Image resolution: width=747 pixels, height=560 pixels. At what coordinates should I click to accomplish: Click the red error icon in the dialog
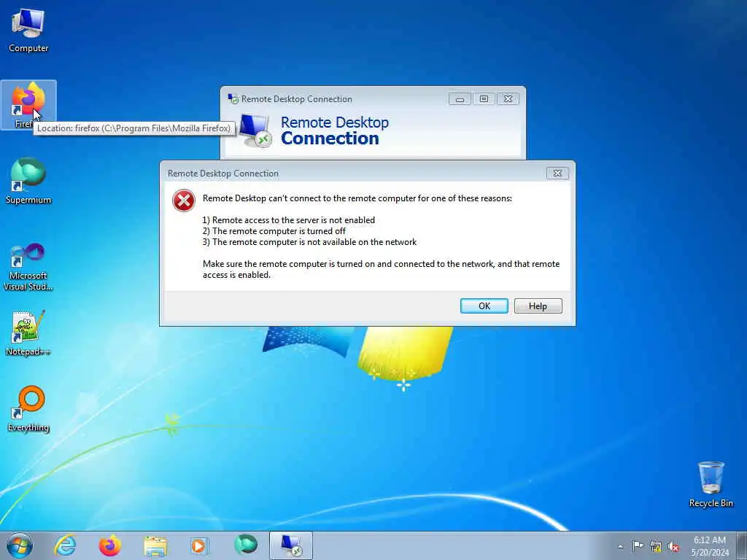(x=184, y=201)
